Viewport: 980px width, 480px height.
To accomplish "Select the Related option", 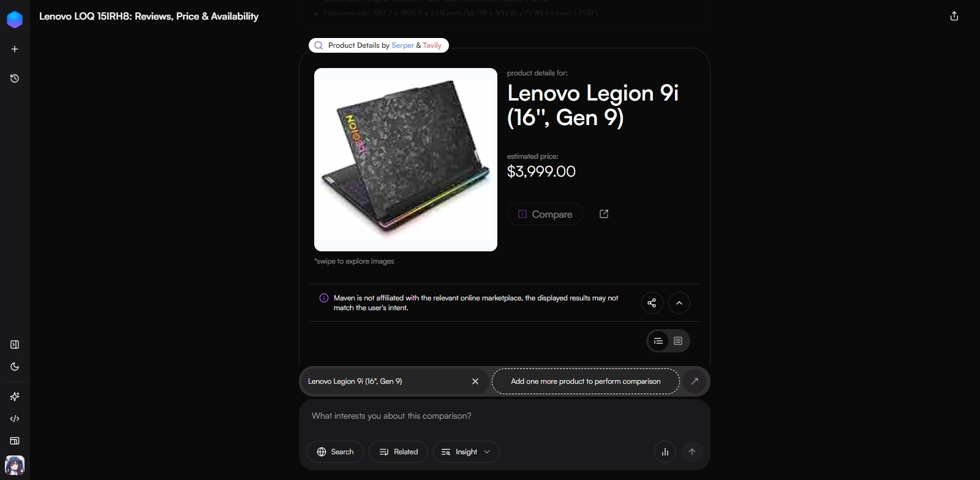I will (398, 452).
